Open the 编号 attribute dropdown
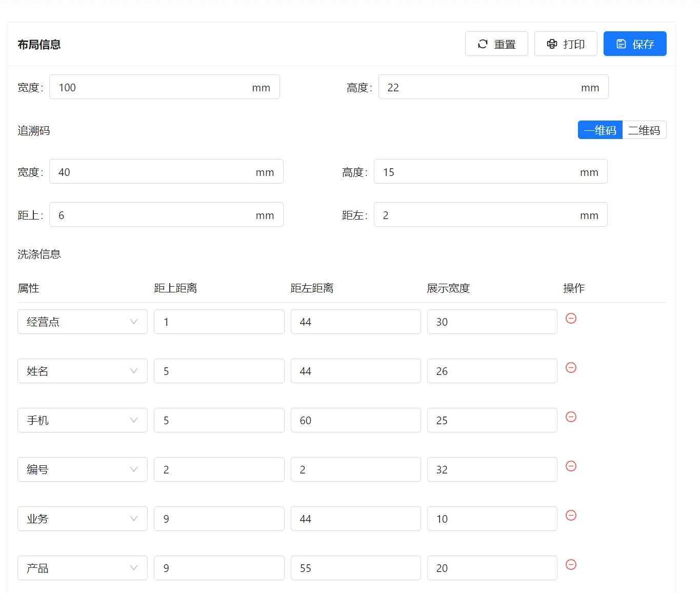This screenshot has width=700, height=593. click(x=83, y=469)
